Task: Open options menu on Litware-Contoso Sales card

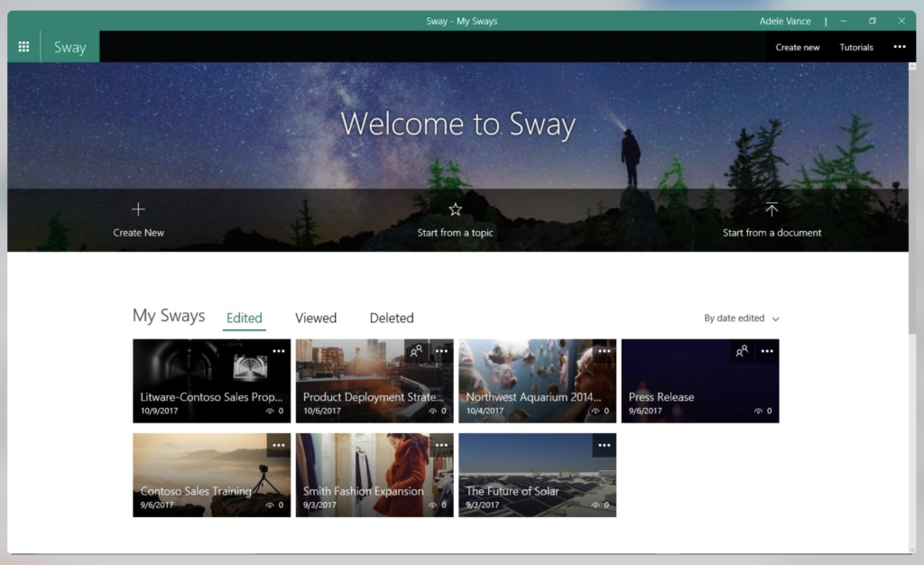Action: [279, 351]
